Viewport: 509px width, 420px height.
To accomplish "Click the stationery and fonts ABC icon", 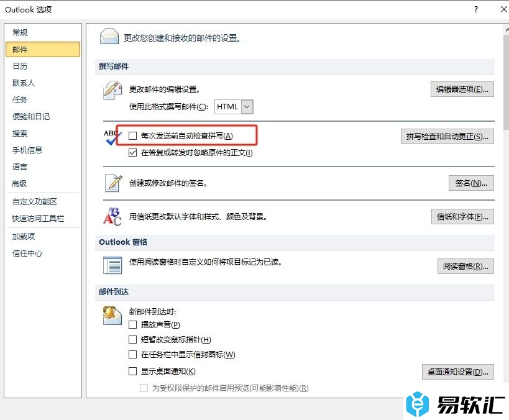I will coord(112,216).
